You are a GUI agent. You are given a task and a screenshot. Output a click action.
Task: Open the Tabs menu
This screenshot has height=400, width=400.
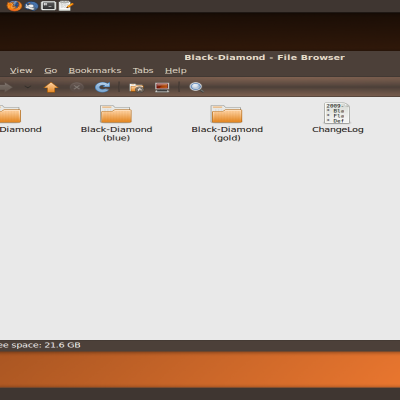pos(143,71)
